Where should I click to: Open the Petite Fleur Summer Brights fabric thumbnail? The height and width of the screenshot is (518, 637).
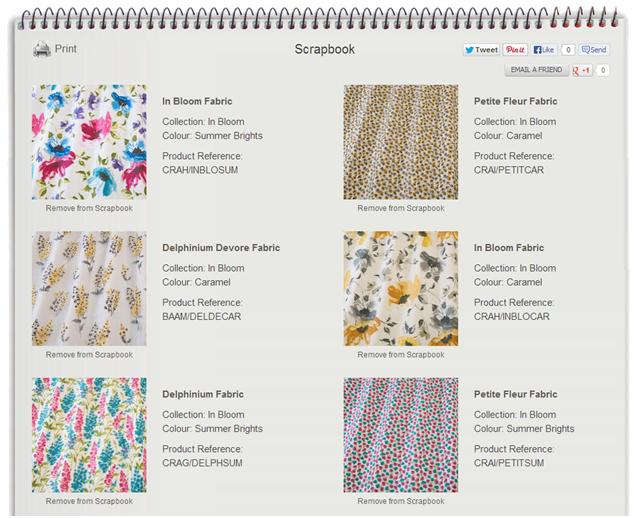(x=401, y=435)
